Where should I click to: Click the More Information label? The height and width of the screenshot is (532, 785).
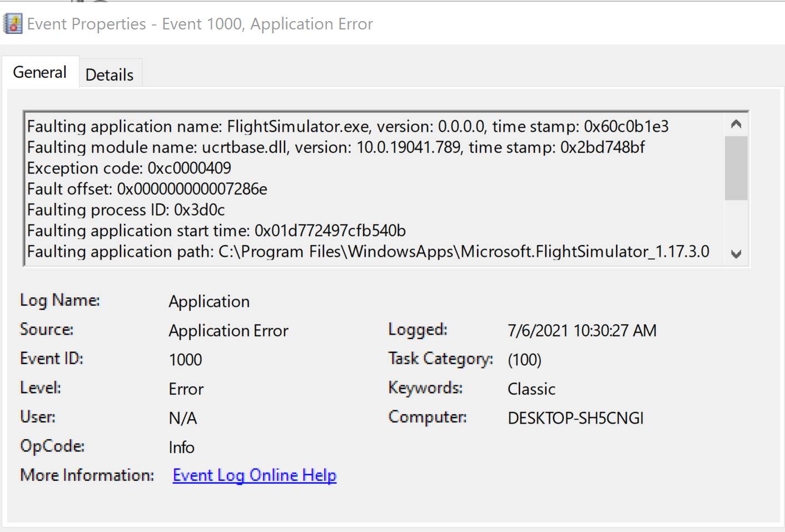pyautogui.click(x=87, y=475)
